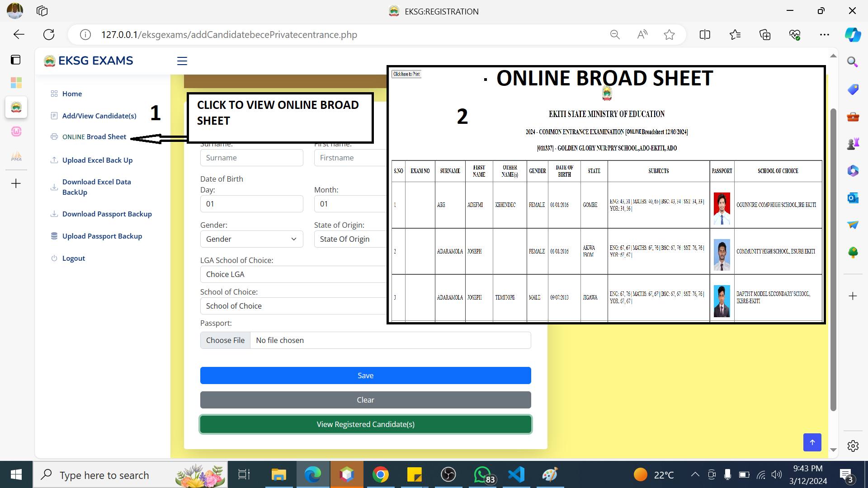Click the Download Passport Backup icon
This screenshot has width=868, height=488.
[54, 214]
